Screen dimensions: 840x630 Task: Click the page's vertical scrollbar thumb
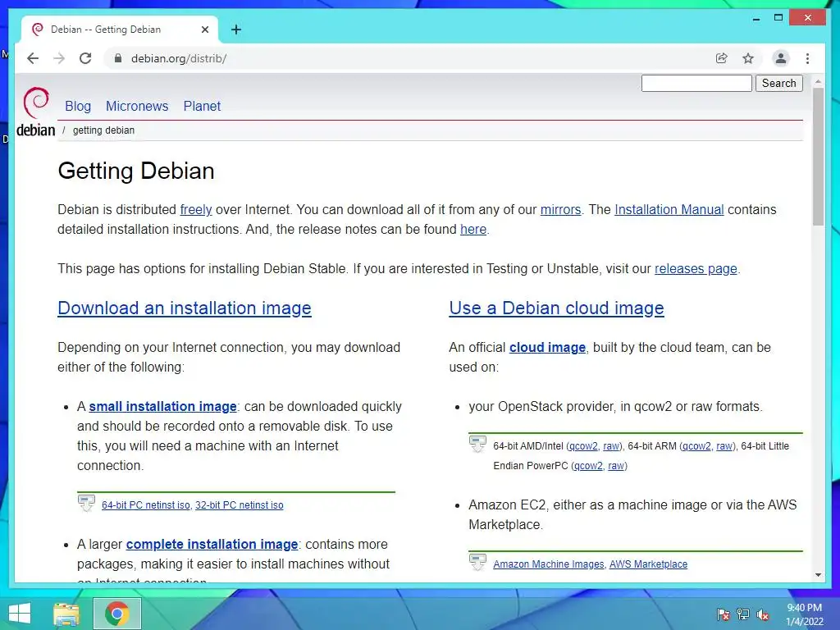click(x=818, y=156)
